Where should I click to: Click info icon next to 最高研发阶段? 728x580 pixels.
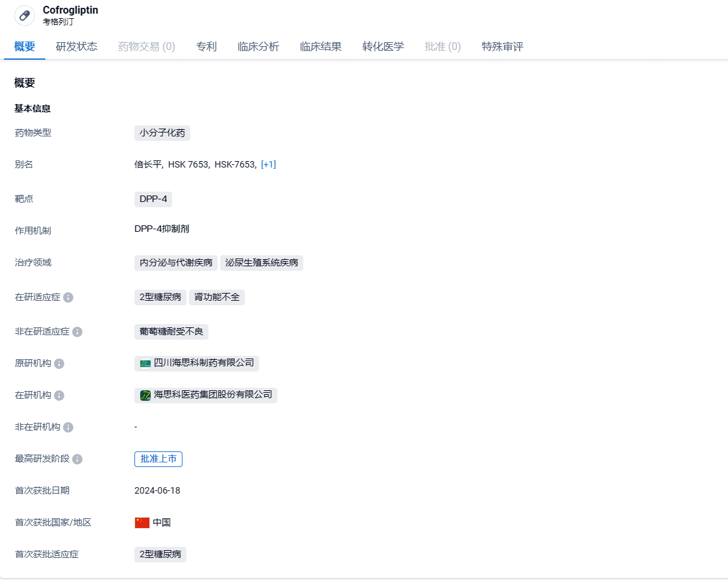pyautogui.click(x=77, y=459)
